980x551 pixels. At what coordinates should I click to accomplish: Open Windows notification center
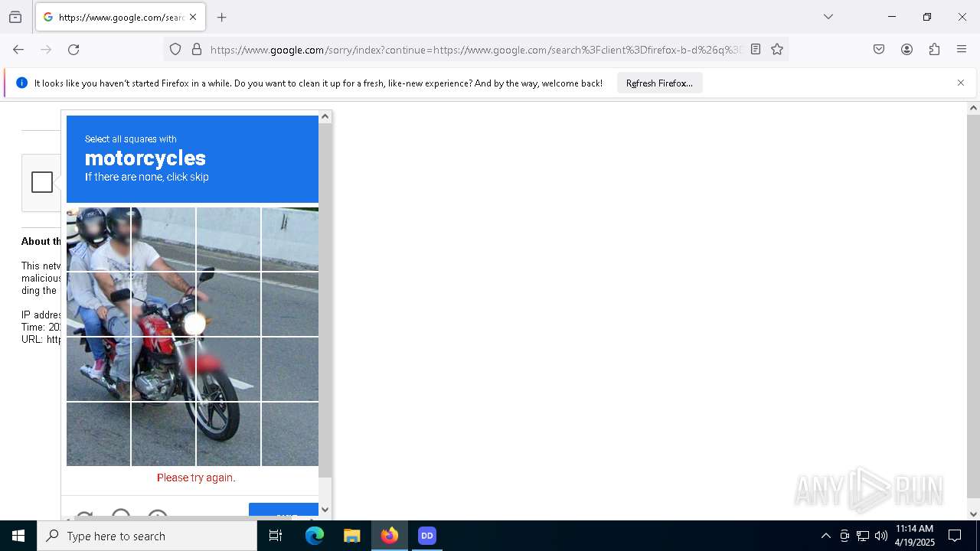point(955,536)
